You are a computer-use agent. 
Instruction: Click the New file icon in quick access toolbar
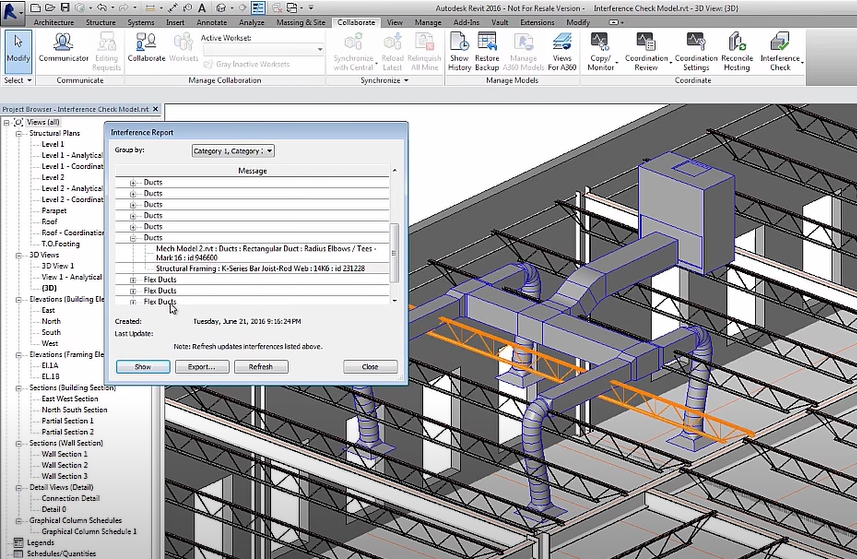[35, 8]
